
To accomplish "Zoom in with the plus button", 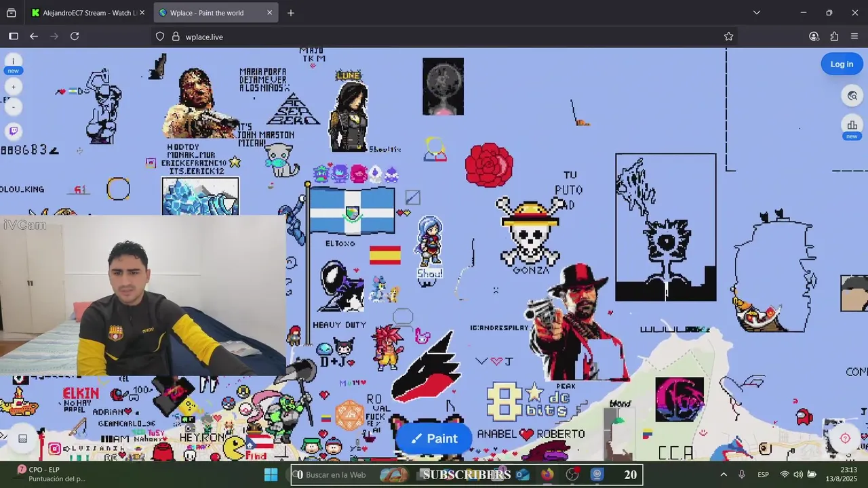I will click(x=13, y=87).
